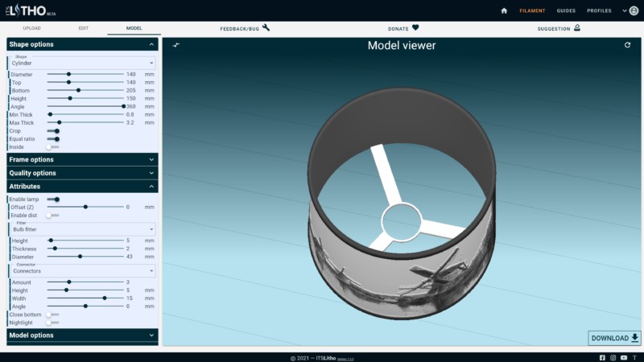Open the Fitter dropdown showing Bulb fitter

pos(82,229)
